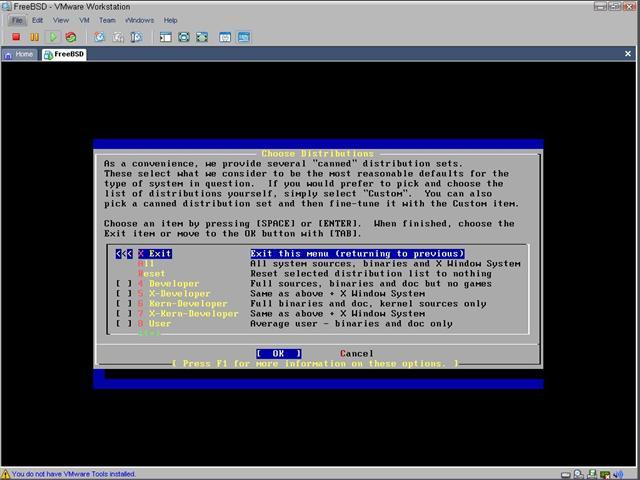Click 'Full binaries and doc, kernel sources only'
Screen dimensions: 640x480
click(x=368, y=304)
